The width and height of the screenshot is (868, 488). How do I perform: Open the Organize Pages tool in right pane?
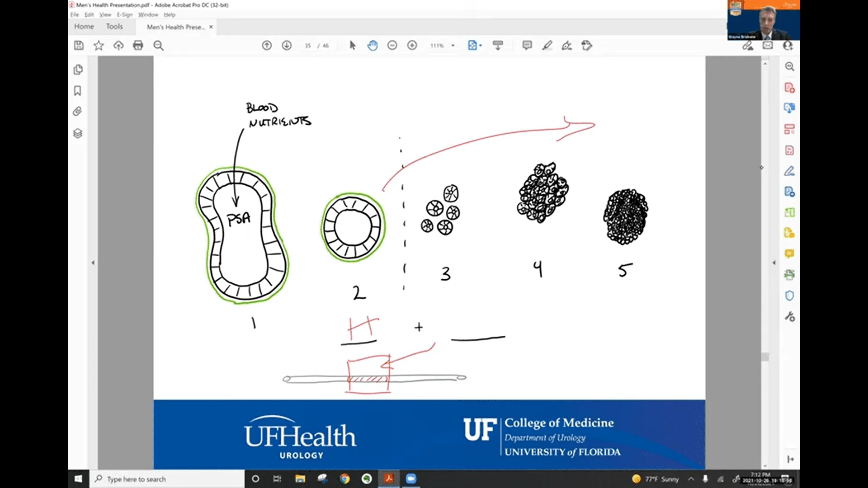click(x=789, y=129)
